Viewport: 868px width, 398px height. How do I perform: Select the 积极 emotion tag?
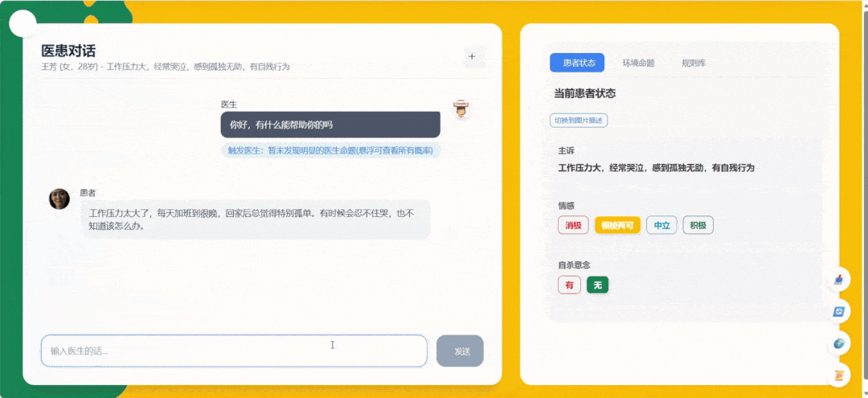coord(698,225)
